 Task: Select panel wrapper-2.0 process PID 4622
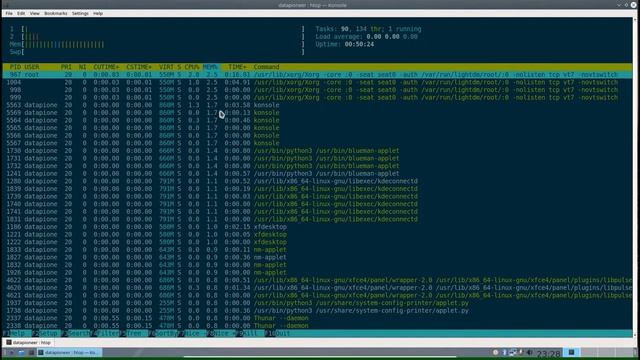(x=318, y=280)
